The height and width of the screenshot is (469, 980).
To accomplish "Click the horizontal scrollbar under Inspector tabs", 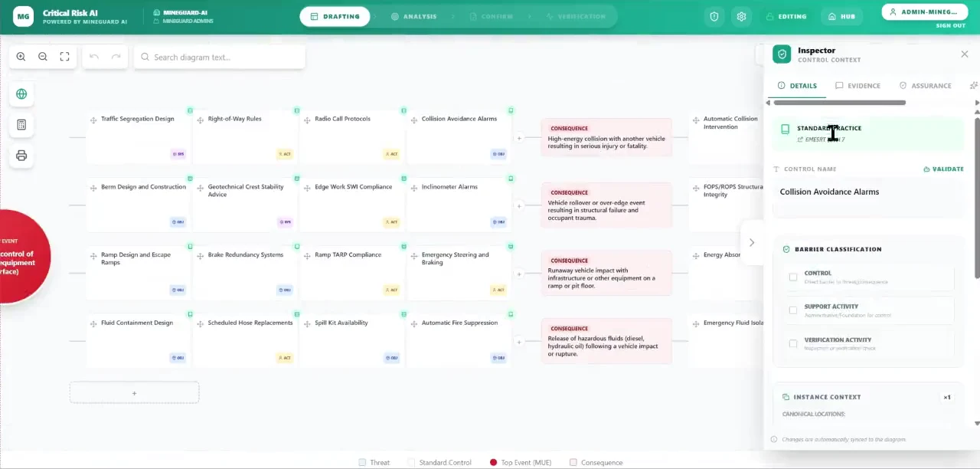I will 839,103.
